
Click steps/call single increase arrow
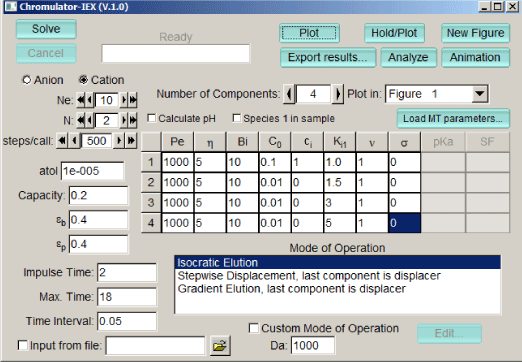point(118,141)
